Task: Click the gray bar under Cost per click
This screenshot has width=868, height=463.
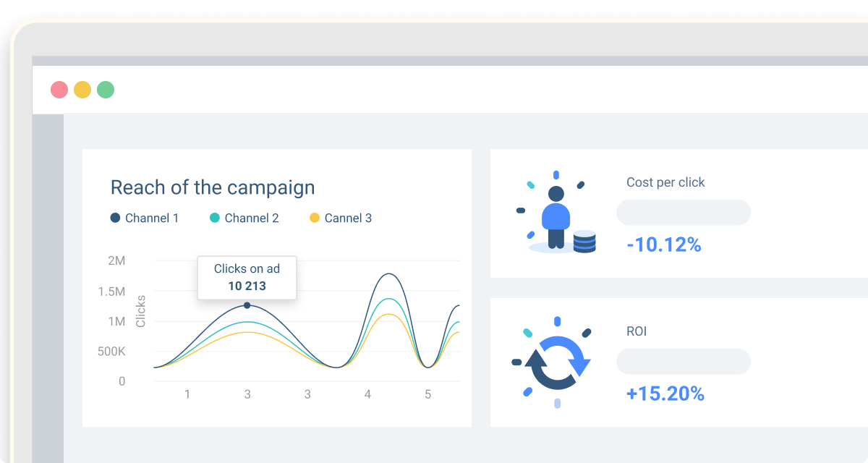Action: click(684, 213)
